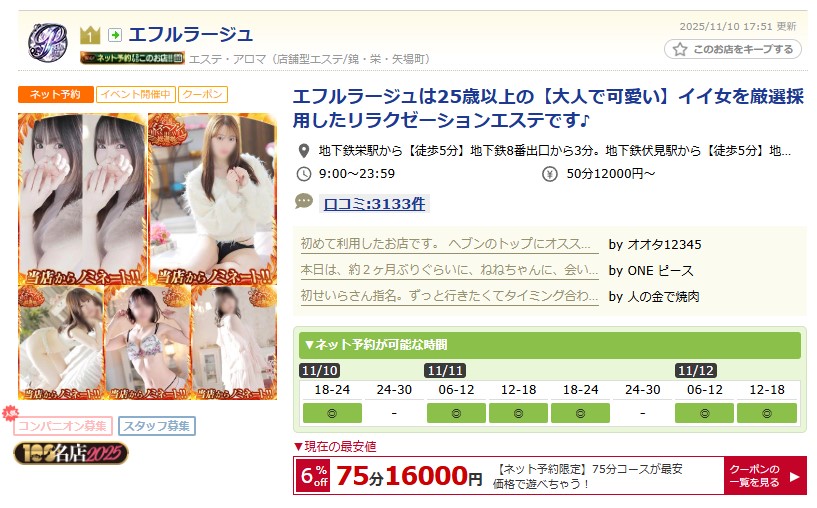Open the 口コミ:3133件 reviews link
The width and height of the screenshot is (817, 508).
tap(374, 204)
